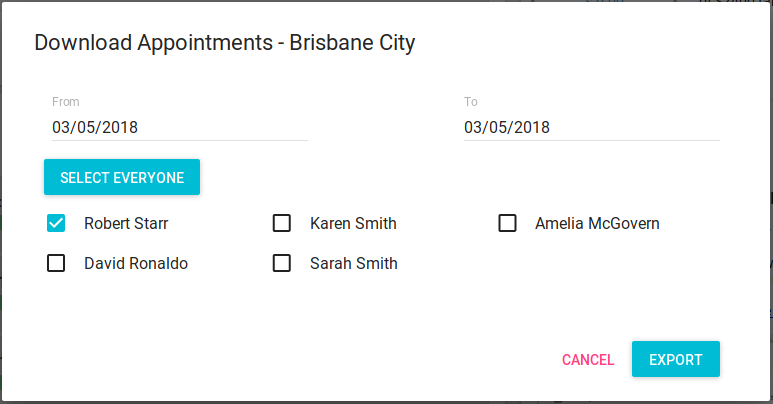Click the small 'To' field label
This screenshot has width=773, height=404.
[x=471, y=102]
